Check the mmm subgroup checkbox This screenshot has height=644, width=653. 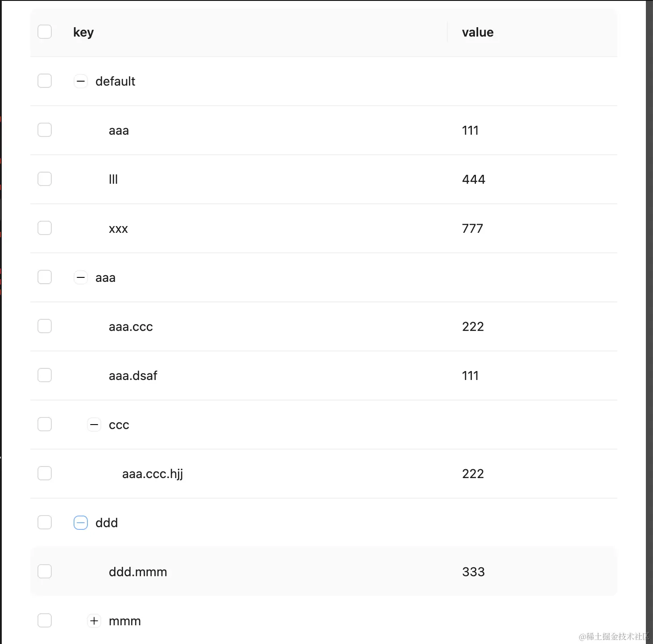pos(45,621)
